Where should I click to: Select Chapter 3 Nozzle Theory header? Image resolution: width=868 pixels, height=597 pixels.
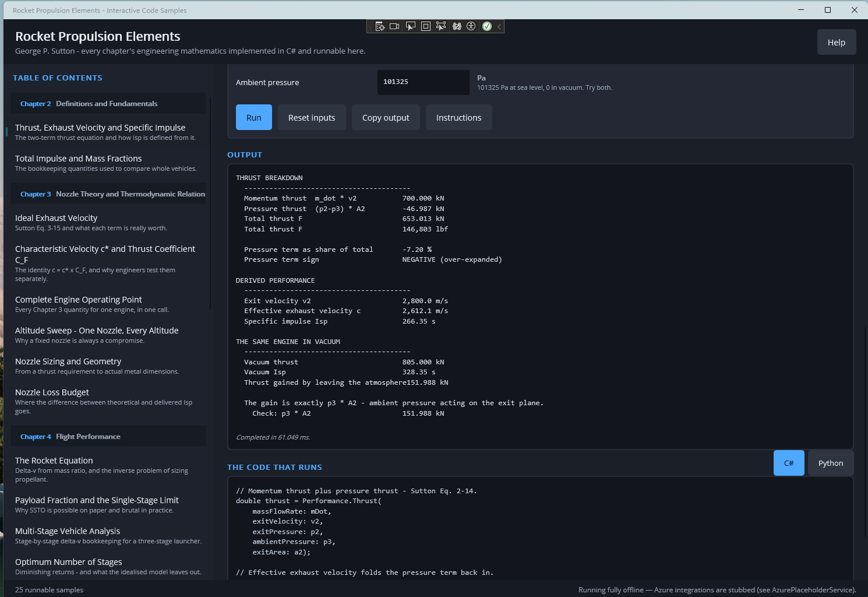[x=108, y=194]
